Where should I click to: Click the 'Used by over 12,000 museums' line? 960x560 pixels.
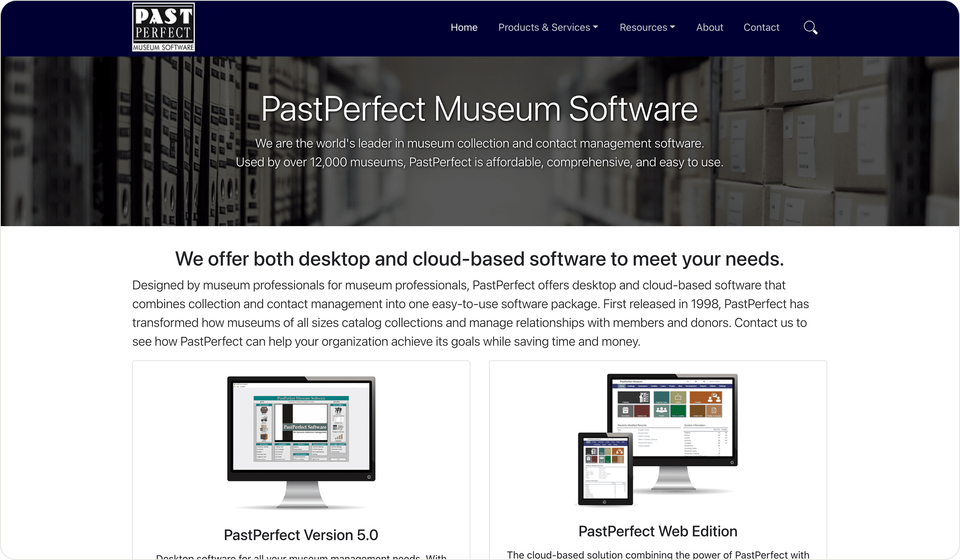[x=480, y=162]
